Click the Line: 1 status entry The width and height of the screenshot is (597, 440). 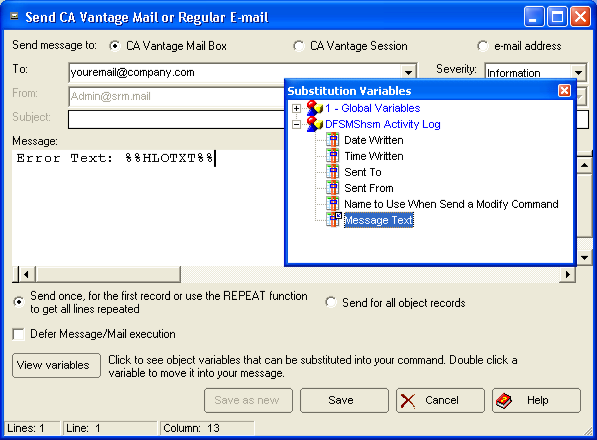pyautogui.click(x=110, y=428)
